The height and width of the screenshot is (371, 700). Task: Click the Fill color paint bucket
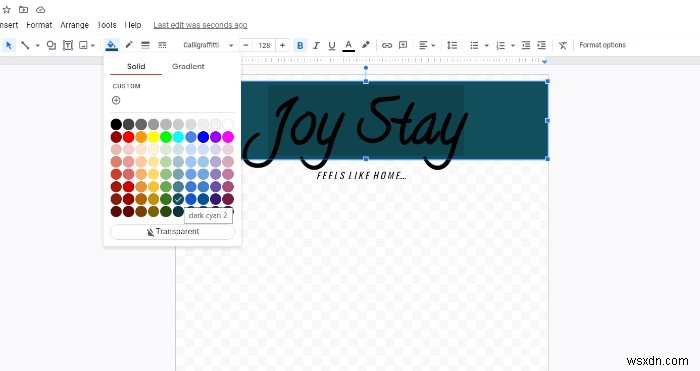coord(111,45)
